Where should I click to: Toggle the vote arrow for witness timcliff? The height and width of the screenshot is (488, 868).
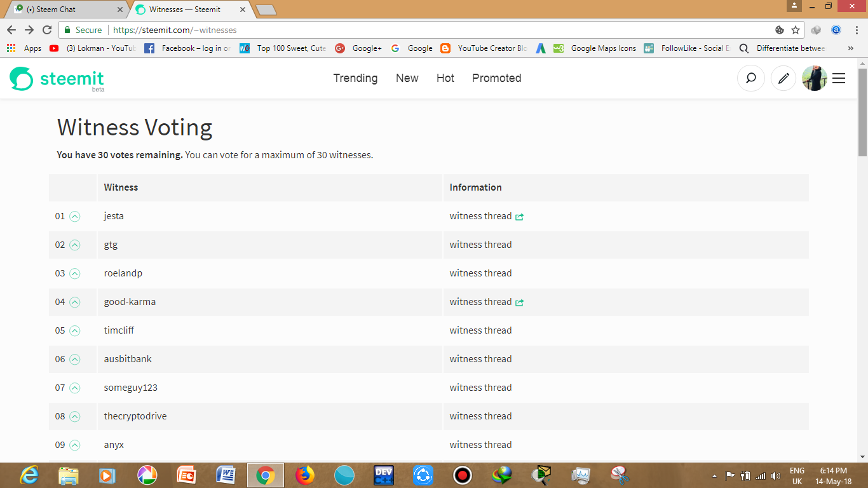[74, 331]
